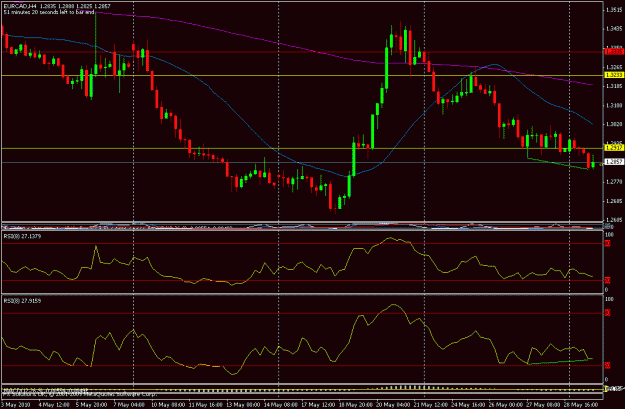The width and height of the screenshot is (625, 409).
Task: Click the lower RSI red 30 level label
Action: pyautogui.click(x=607, y=365)
